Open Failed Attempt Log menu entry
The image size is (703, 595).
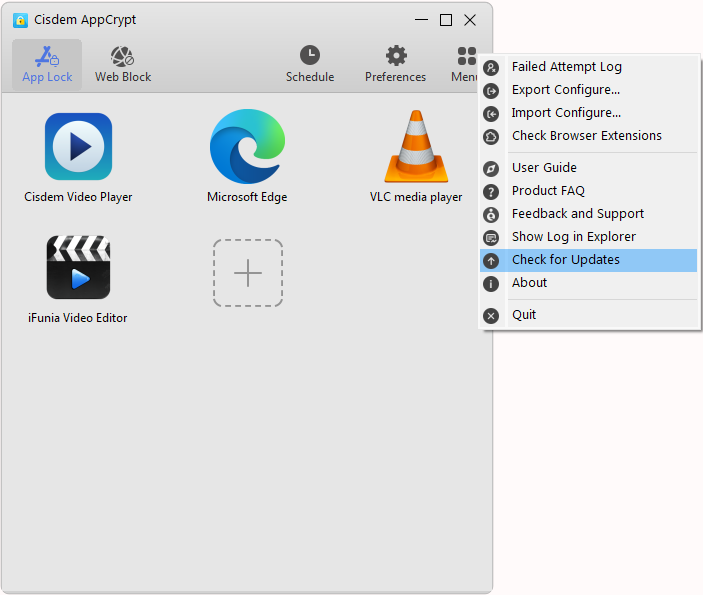(x=566, y=67)
